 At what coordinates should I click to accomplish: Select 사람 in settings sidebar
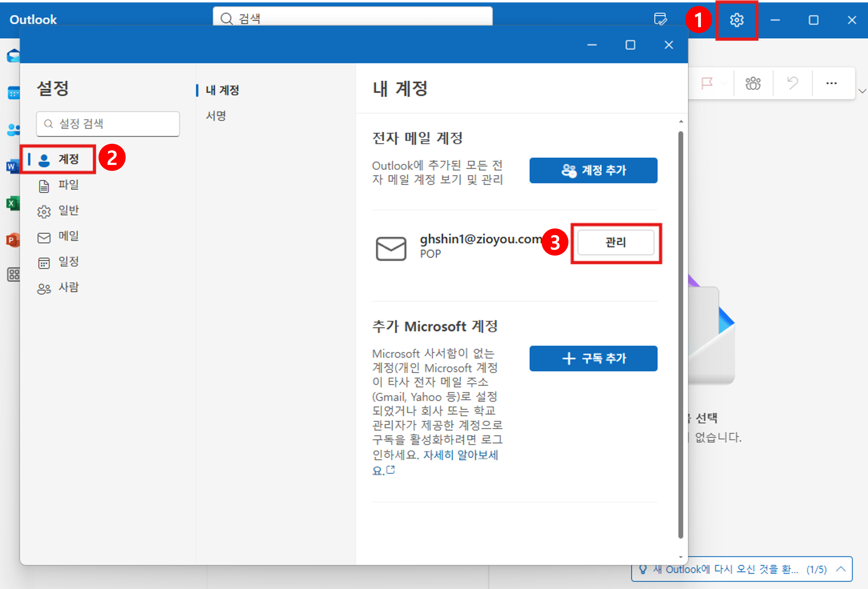click(x=59, y=287)
